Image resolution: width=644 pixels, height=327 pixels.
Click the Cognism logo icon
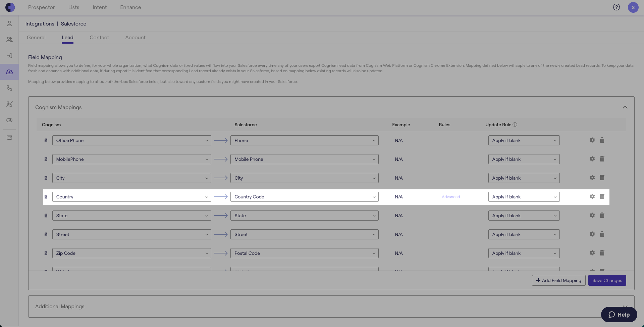[x=10, y=7]
